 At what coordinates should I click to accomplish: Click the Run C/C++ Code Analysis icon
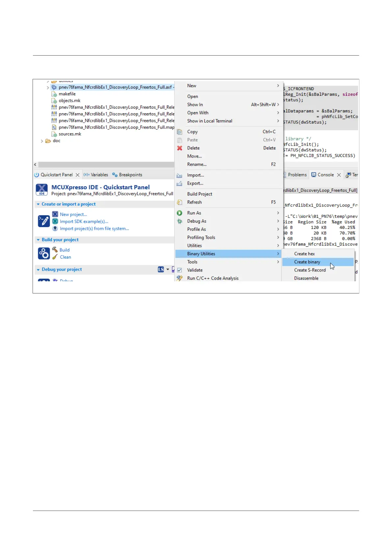(179, 278)
